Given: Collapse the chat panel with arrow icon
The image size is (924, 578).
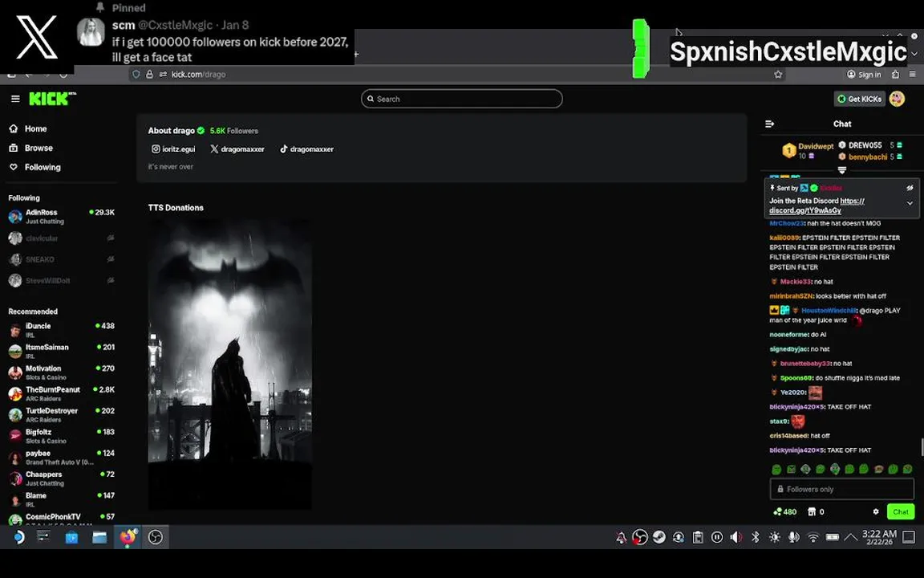Looking at the screenshot, I should pyautogui.click(x=770, y=124).
